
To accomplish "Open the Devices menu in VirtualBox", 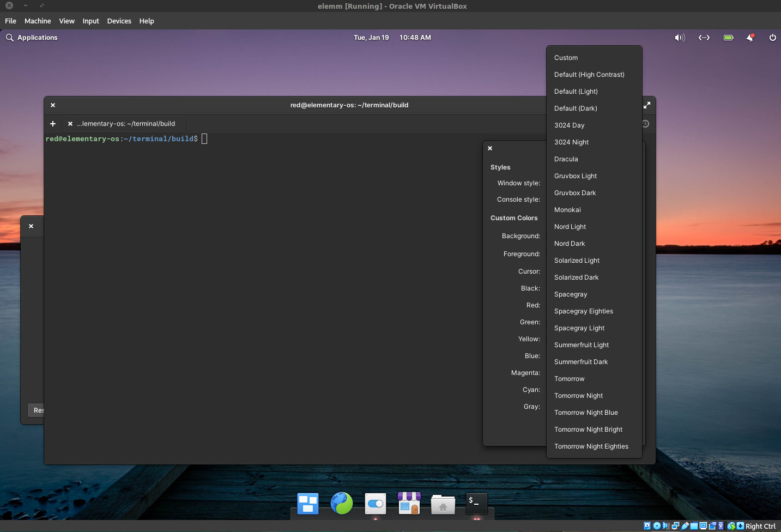I will coord(119,21).
